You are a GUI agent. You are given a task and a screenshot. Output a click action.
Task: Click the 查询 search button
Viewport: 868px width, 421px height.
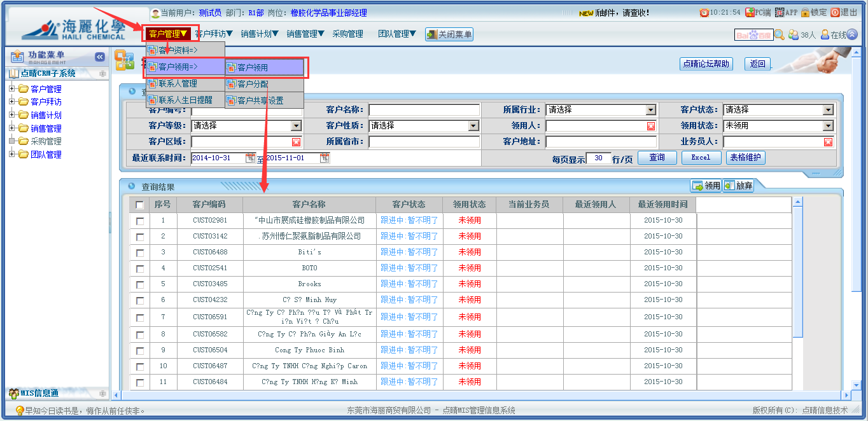pos(657,158)
